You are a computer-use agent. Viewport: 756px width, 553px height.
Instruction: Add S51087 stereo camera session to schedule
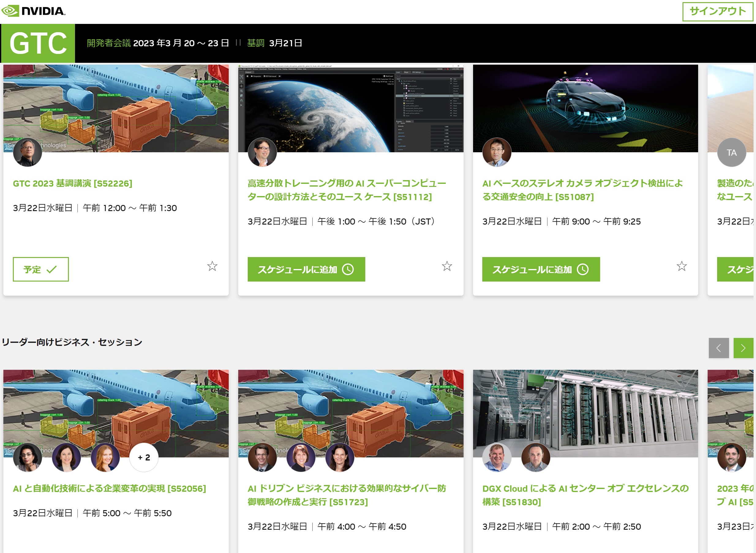540,269
